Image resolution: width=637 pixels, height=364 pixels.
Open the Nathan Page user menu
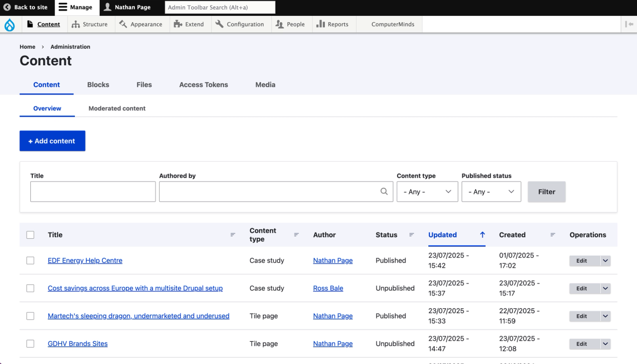pyautogui.click(x=127, y=7)
